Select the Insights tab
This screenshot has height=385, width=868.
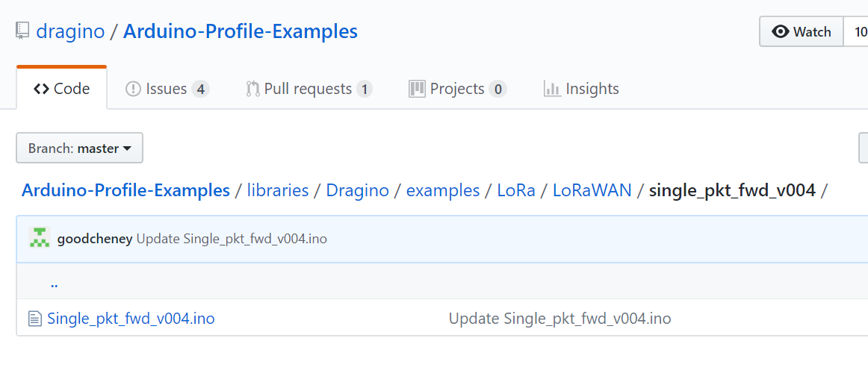582,89
